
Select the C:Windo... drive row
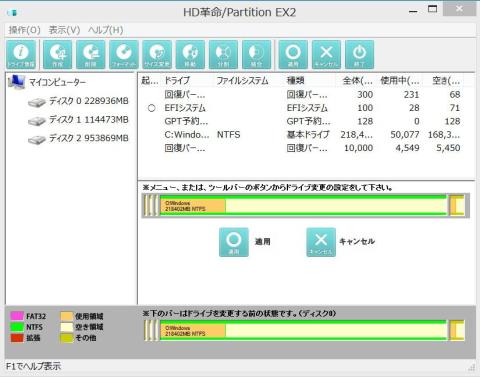coord(302,135)
